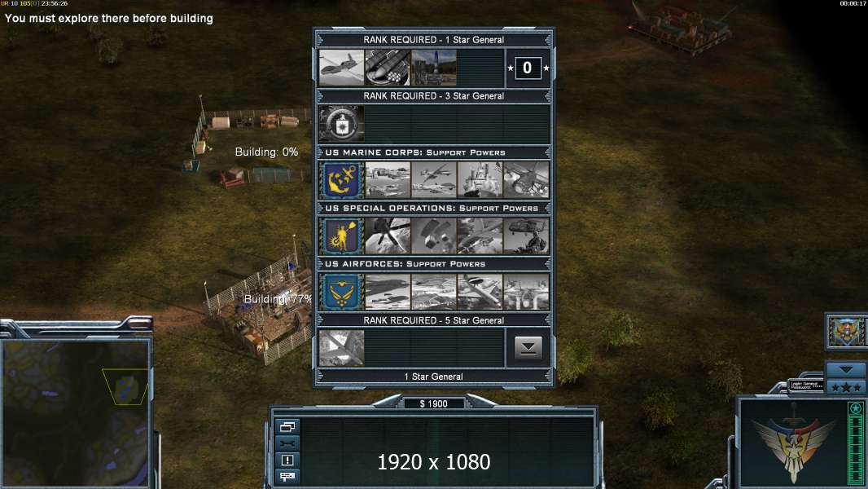The width and height of the screenshot is (868, 489).
Task: Click the options windows icon on command bar
Action: (287, 426)
